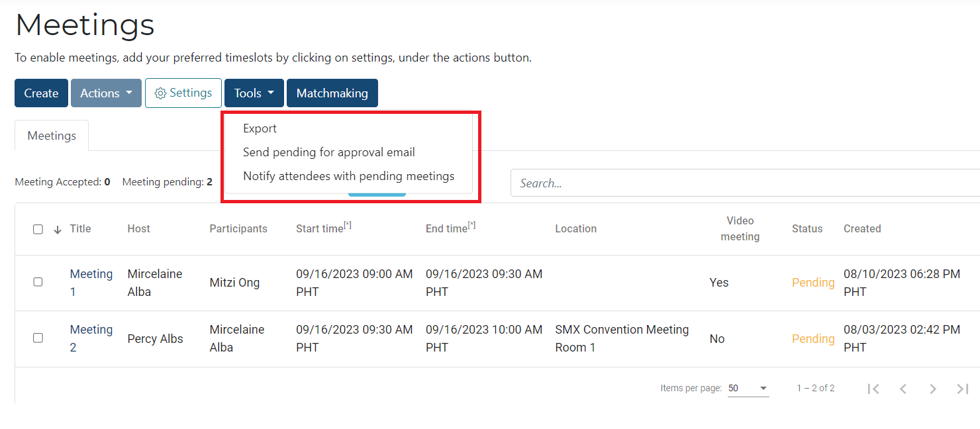The height and width of the screenshot is (429, 980).
Task: Open the Actions dropdown
Action: coord(106,93)
